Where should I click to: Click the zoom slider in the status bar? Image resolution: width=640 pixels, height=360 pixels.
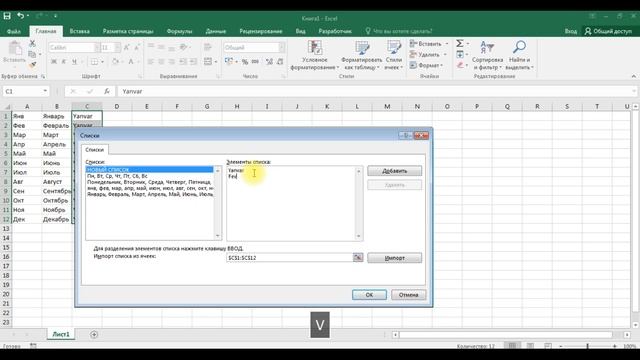587,346
